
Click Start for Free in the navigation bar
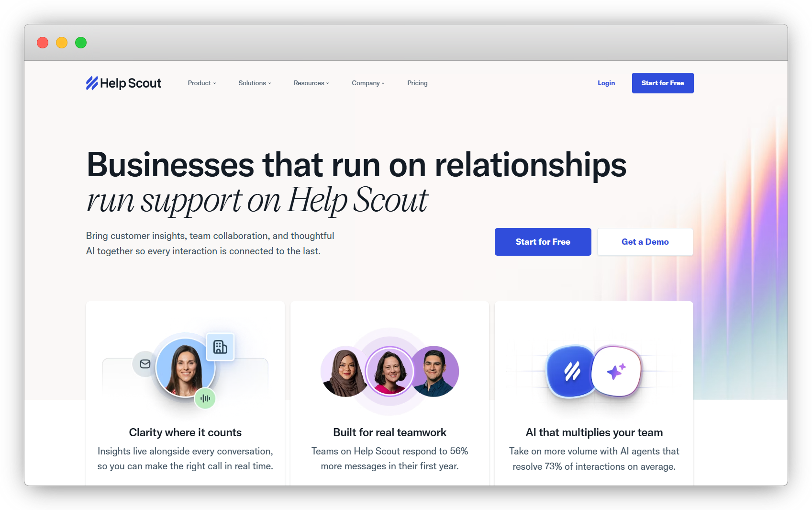pyautogui.click(x=663, y=83)
